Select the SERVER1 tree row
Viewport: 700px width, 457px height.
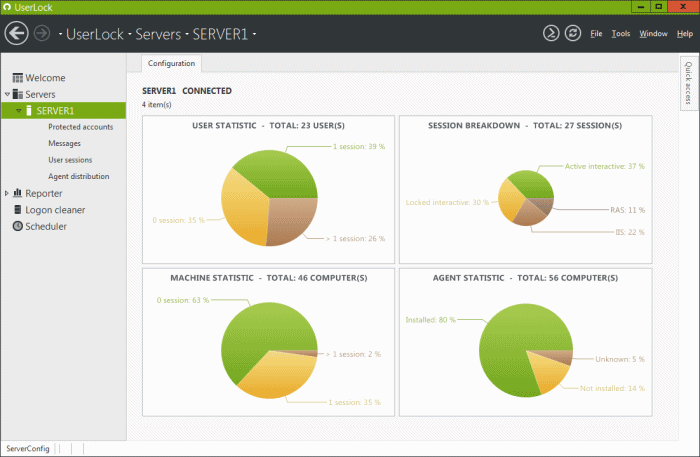[x=63, y=111]
